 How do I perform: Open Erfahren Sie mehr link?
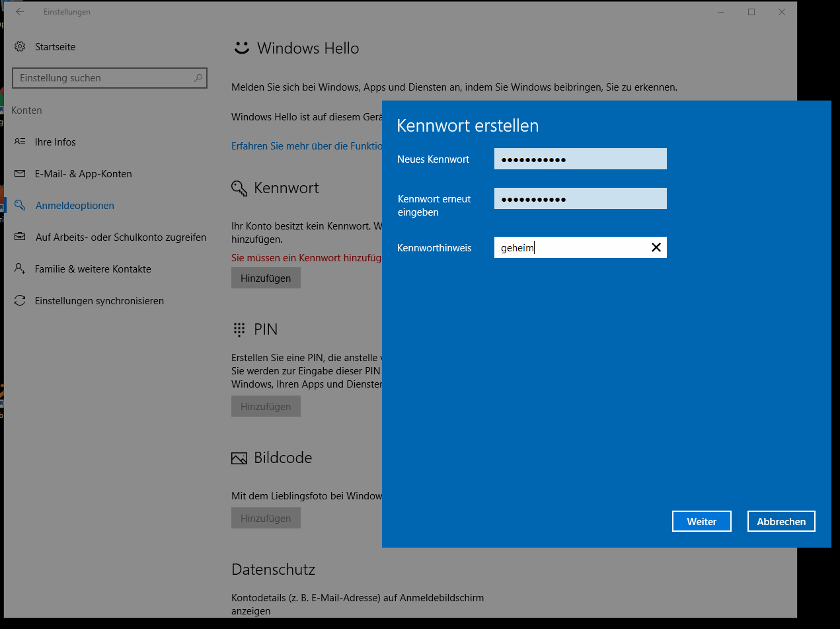click(307, 146)
